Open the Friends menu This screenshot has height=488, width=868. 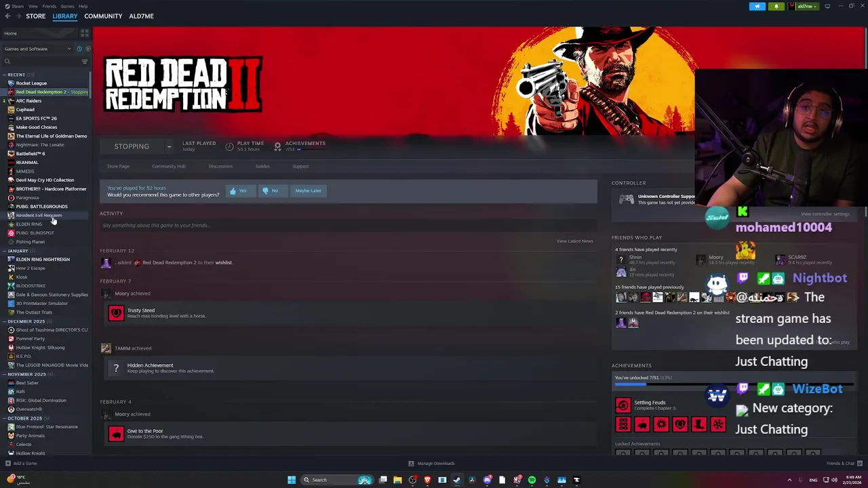pyautogui.click(x=49, y=6)
